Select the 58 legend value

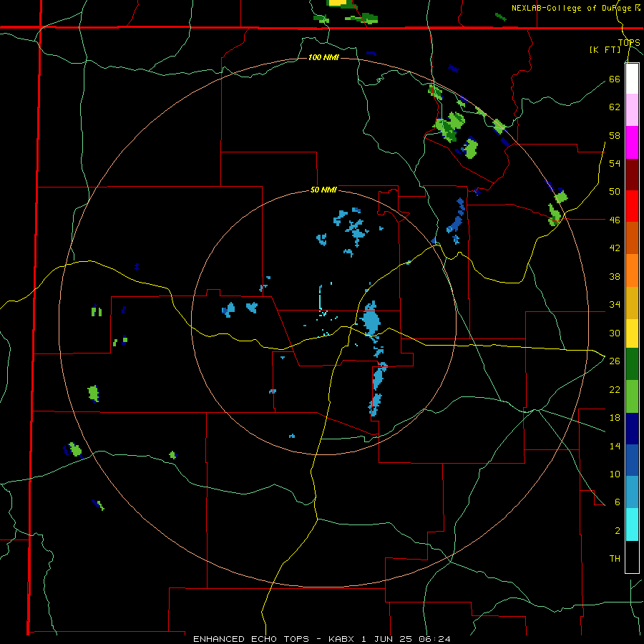[615, 135]
